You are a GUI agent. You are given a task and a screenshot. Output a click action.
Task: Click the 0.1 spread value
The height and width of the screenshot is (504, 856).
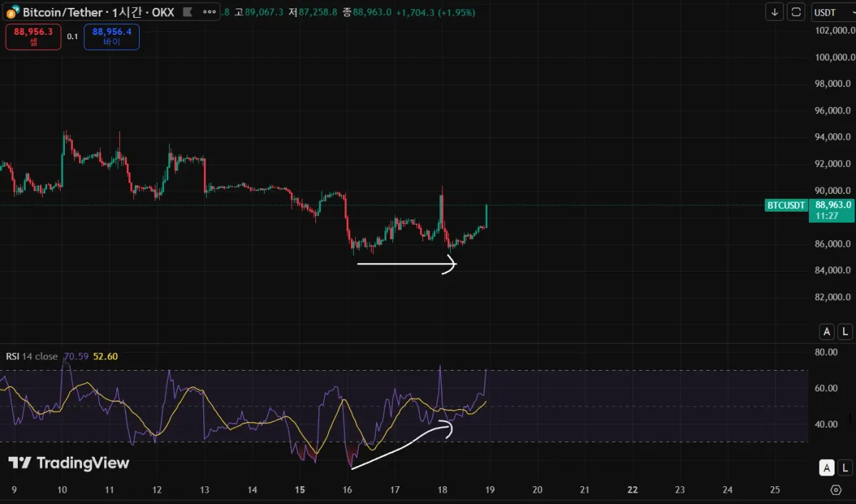pos(73,36)
